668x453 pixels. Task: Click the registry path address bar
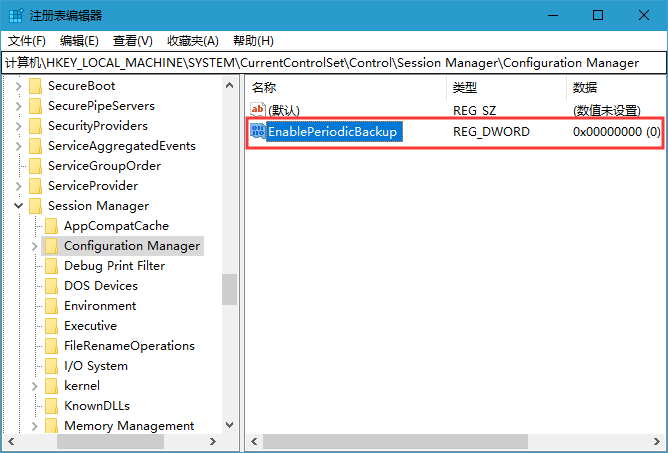point(334,63)
